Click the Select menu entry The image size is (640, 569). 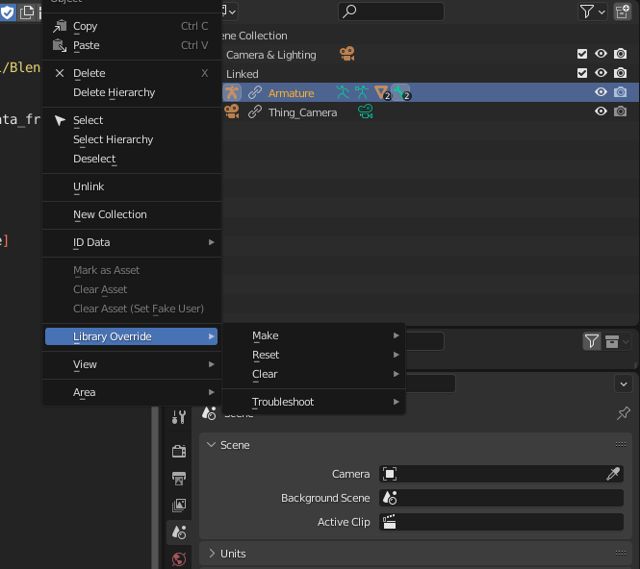click(x=132, y=120)
